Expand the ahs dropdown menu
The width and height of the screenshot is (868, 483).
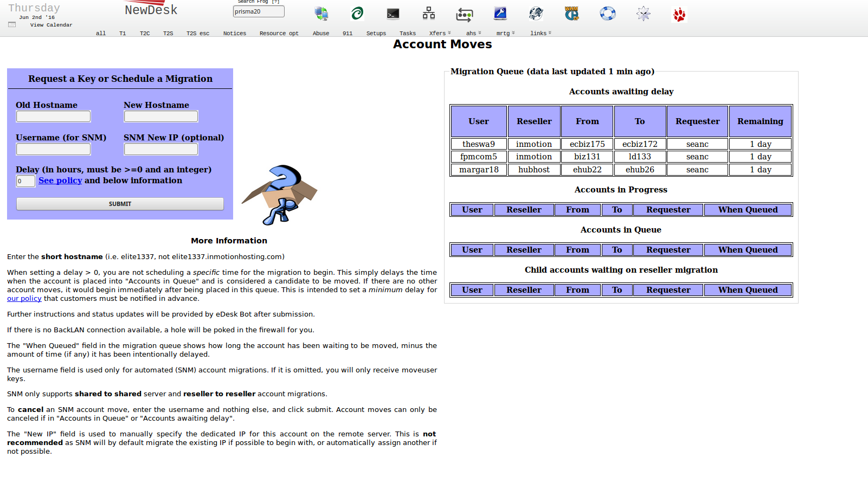[473, 33]
